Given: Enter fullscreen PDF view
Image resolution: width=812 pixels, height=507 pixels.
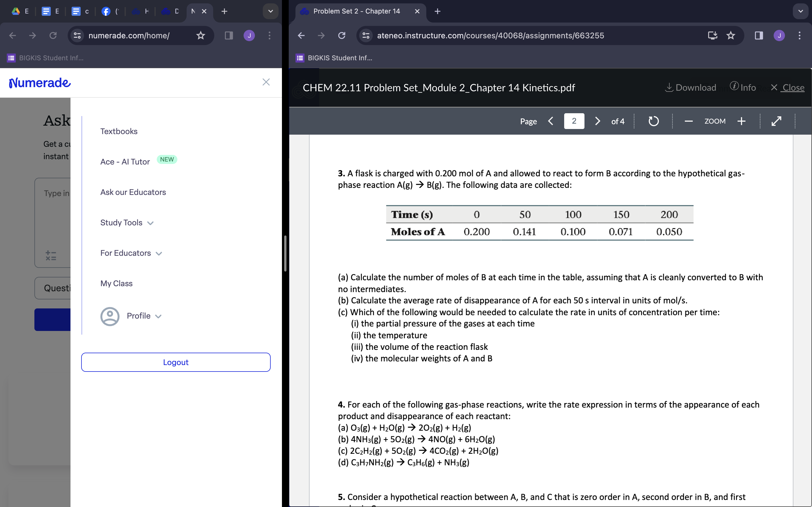Looking at the screenshot, I should click(776, 121).
